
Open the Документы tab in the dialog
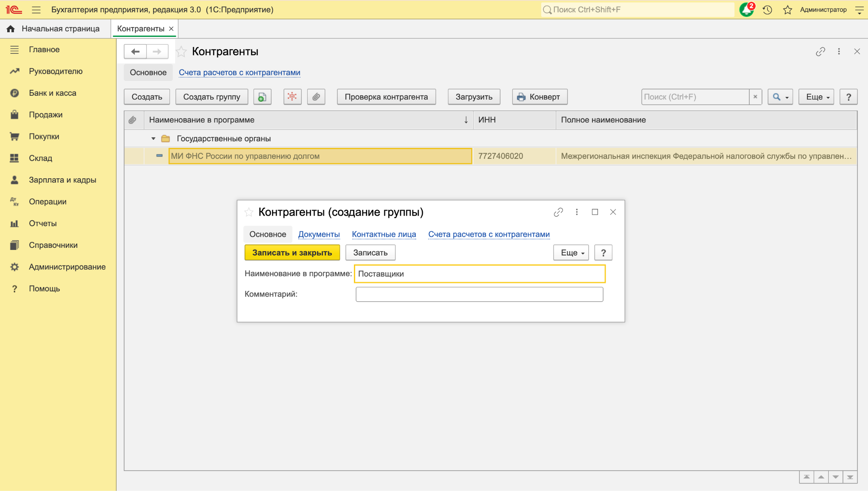click(319, 234)
